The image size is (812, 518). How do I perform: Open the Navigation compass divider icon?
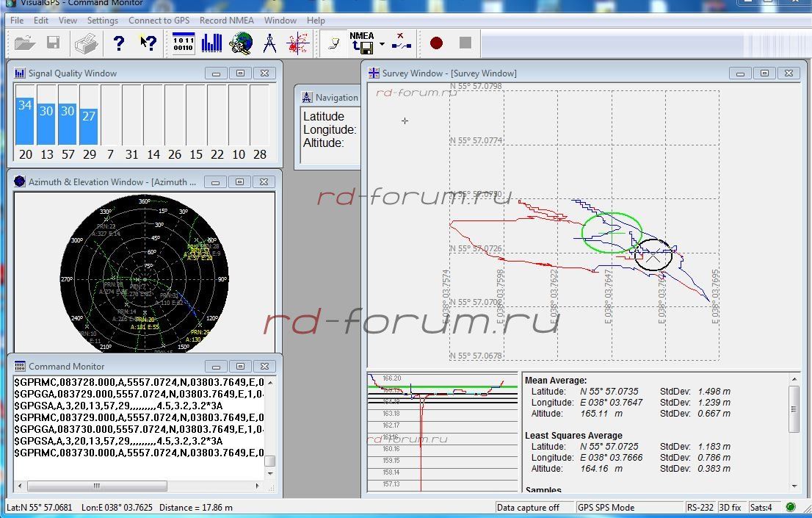(269, 43)
